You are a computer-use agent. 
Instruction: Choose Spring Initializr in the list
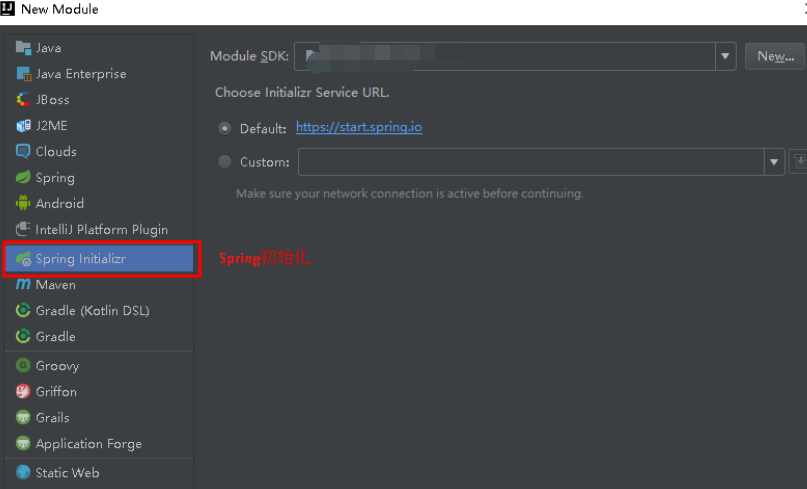[x=99, y=258]
